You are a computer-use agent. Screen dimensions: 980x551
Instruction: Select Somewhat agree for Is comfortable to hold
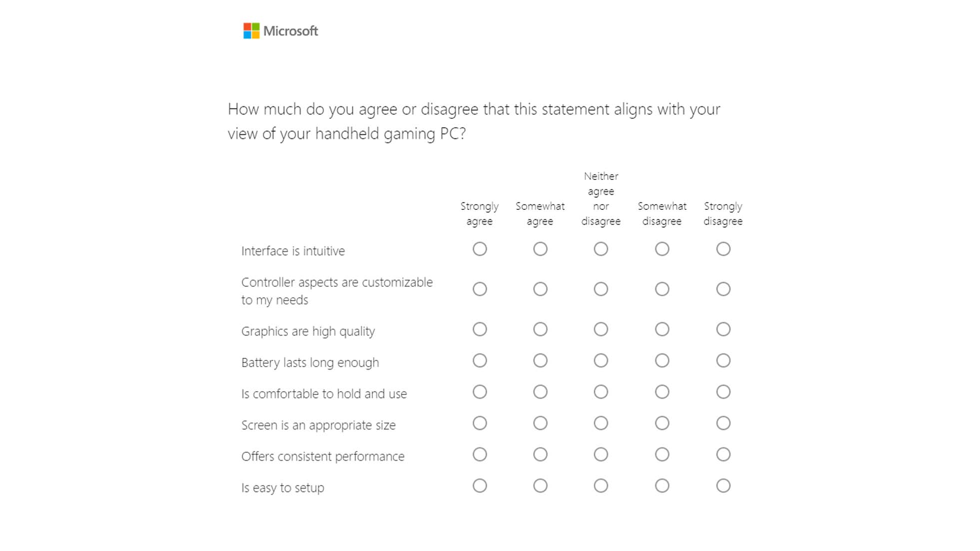540,392
